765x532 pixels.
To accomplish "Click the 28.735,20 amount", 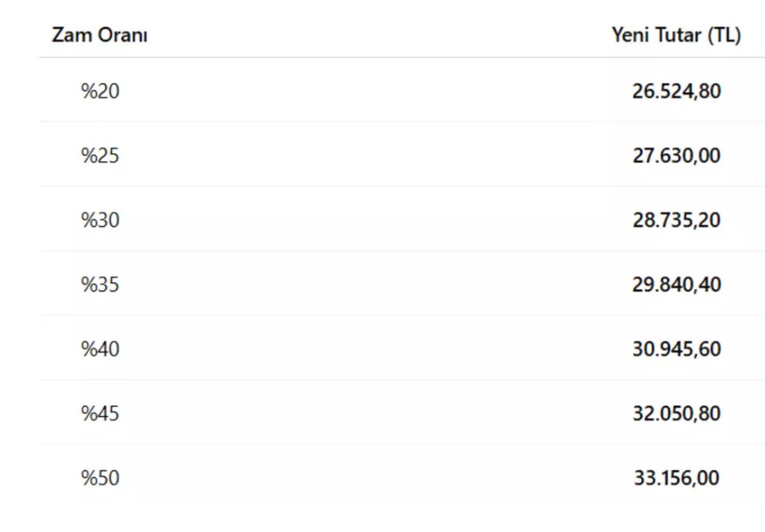I will (676, 219).
